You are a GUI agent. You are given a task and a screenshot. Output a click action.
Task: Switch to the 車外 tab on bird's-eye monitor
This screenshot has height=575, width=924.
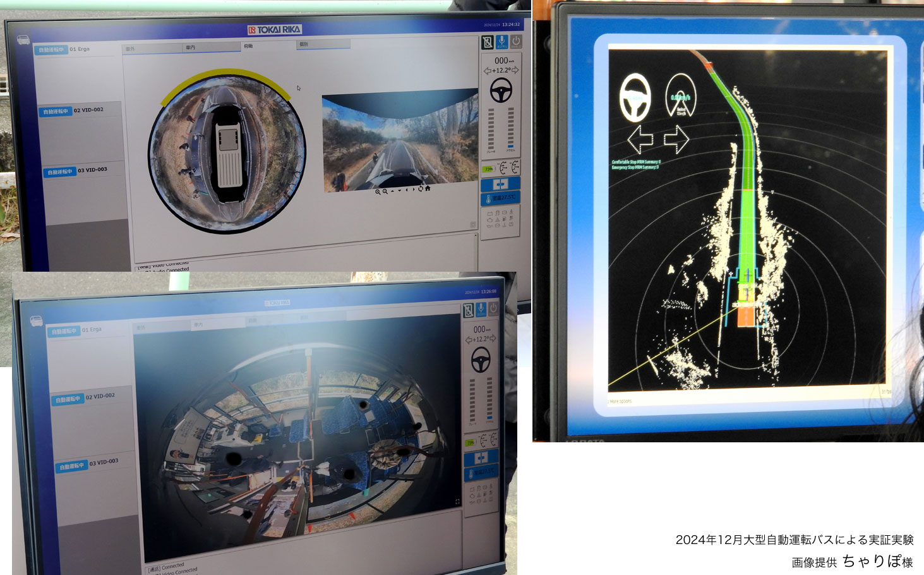click(151, 49)
